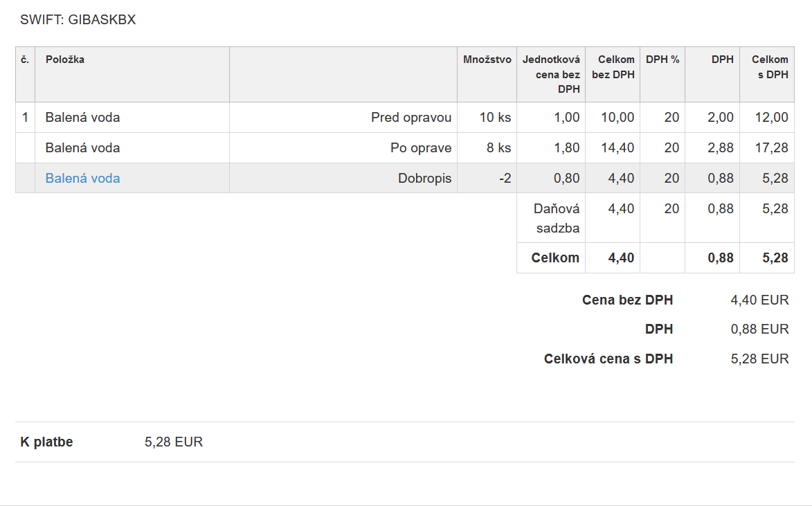The height and width of the screenshot is (506, 812).
Task: Click the Celkom s DPH column header
Action: (x=769, y=67)
